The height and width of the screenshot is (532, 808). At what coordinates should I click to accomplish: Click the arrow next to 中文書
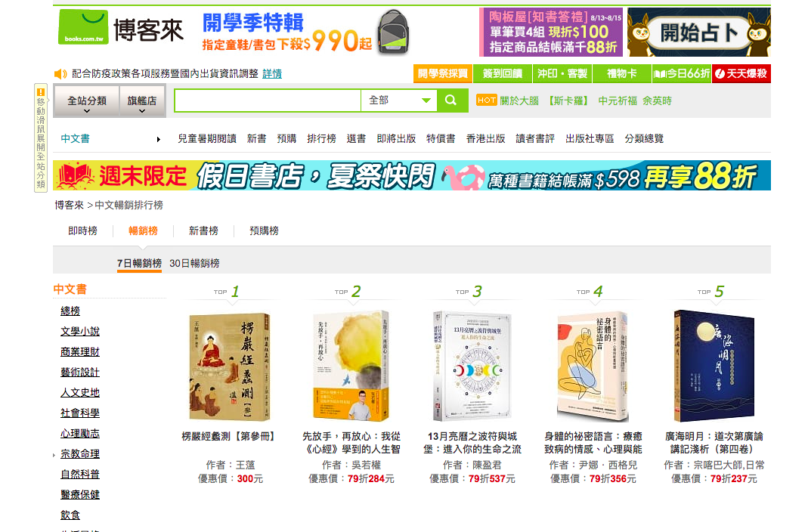158,139
